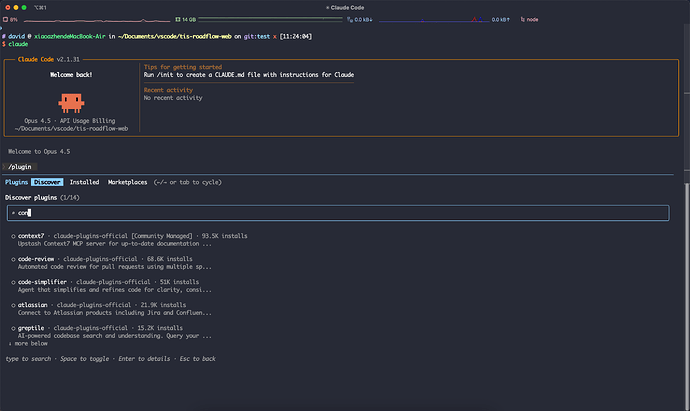
Task: Toggle the code-simplifier plugin radio circle
Action: (x=13, y=282)
